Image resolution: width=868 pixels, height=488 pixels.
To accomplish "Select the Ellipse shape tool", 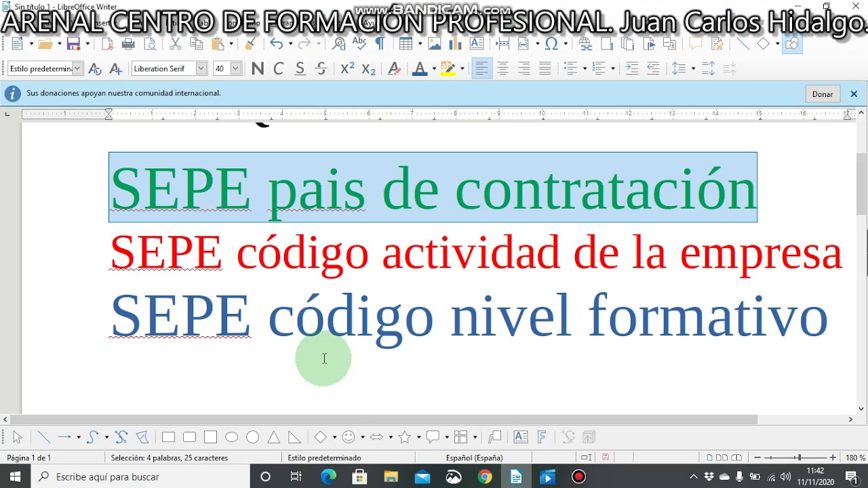I will [x=231, y=437].
